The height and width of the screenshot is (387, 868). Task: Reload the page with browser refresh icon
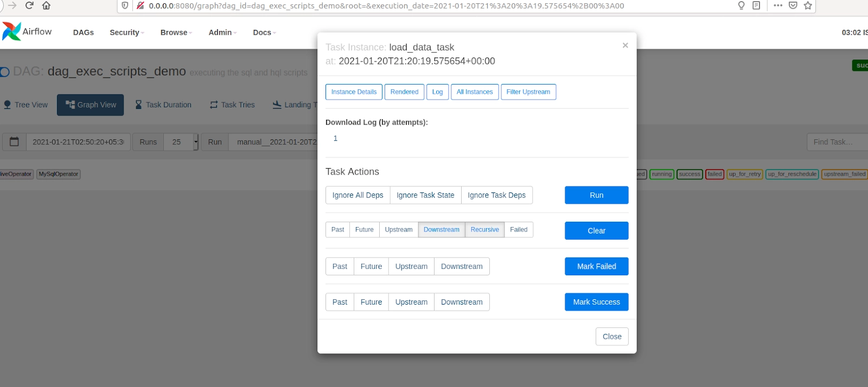pos(29,5)
